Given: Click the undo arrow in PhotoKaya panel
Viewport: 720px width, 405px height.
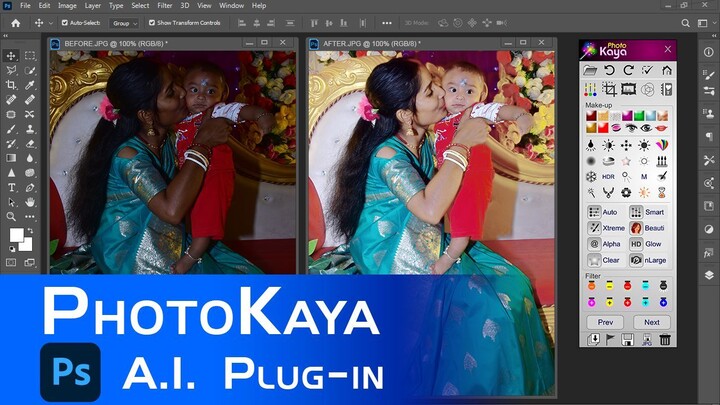Looking at the screenshot, I should coord(609,70).
